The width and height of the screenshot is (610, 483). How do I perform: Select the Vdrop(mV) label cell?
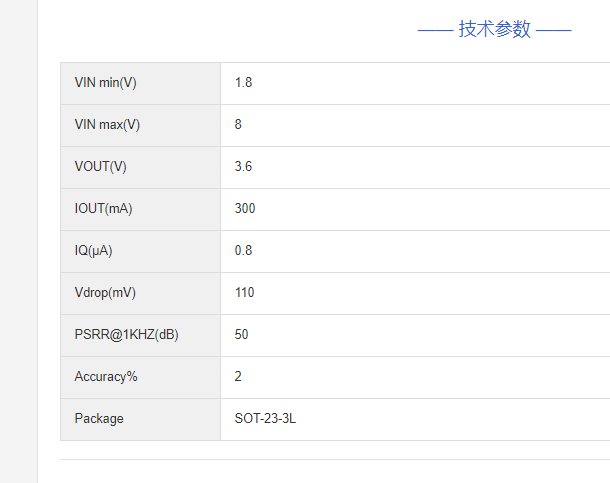click(105, 293)
